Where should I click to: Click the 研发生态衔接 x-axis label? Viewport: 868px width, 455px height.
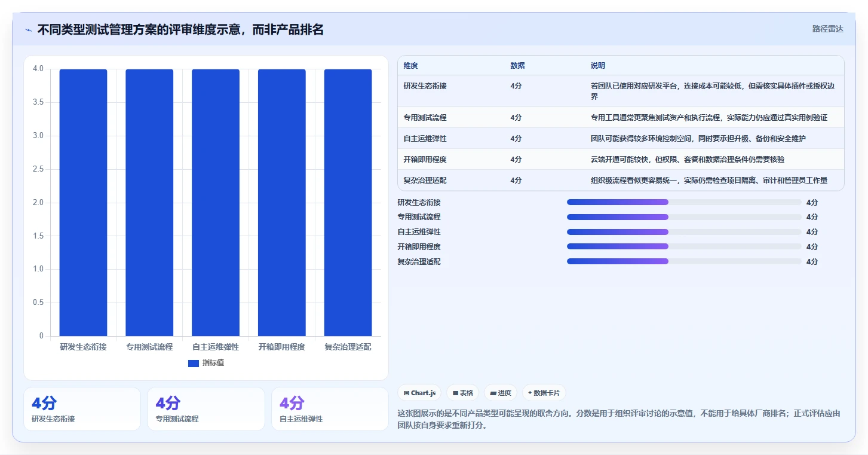(x=83, y=347)
